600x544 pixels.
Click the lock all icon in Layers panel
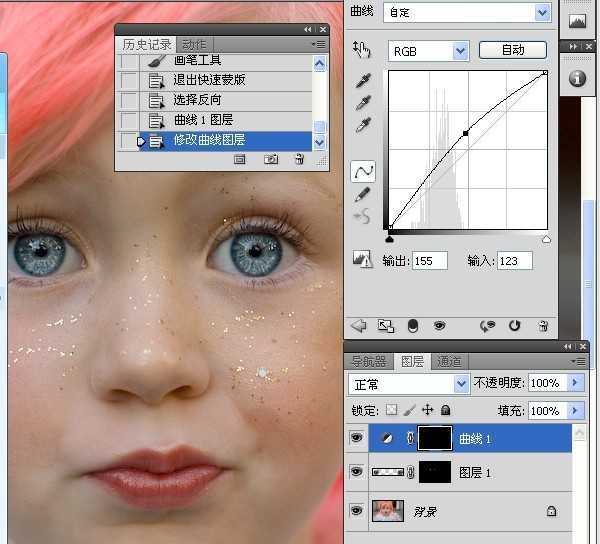(445, 410)
